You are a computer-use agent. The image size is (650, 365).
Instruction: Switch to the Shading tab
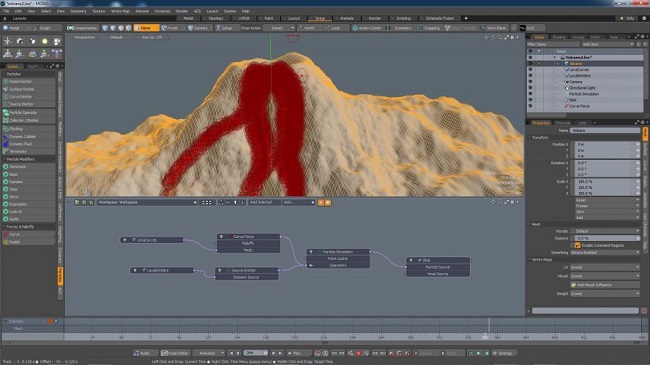[558, 37]
